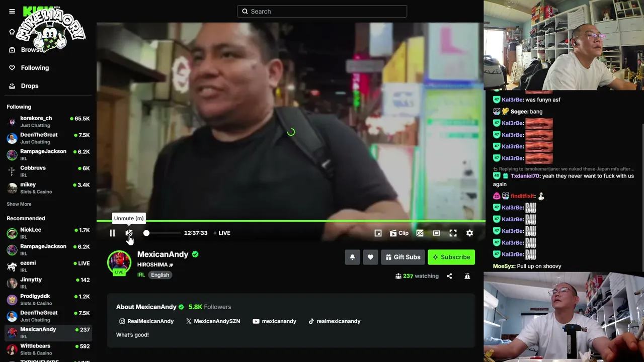Select the English language tag
This screenshot has width=644, height=362.
[x=160, y=275]
